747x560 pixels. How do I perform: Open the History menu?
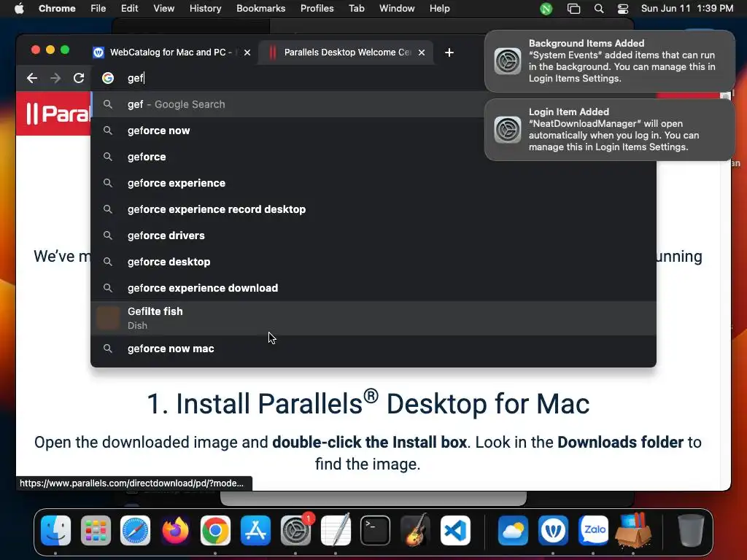205,8
